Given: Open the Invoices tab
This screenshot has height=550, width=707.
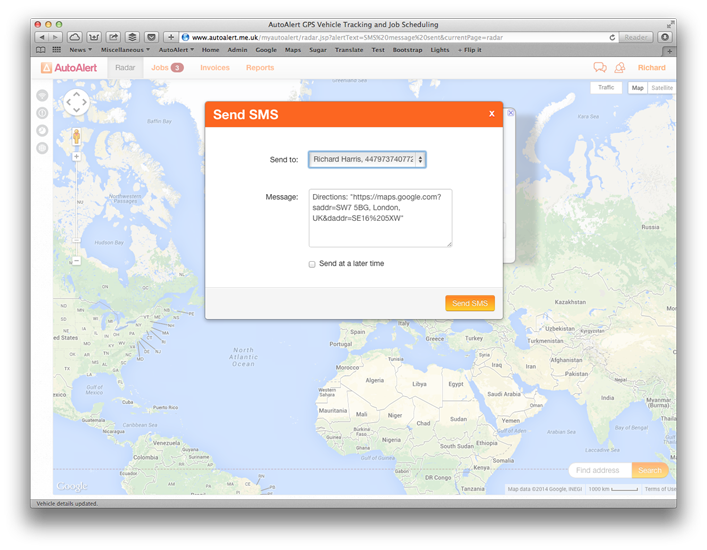Looking at the screenshot, I should (215, 68).
